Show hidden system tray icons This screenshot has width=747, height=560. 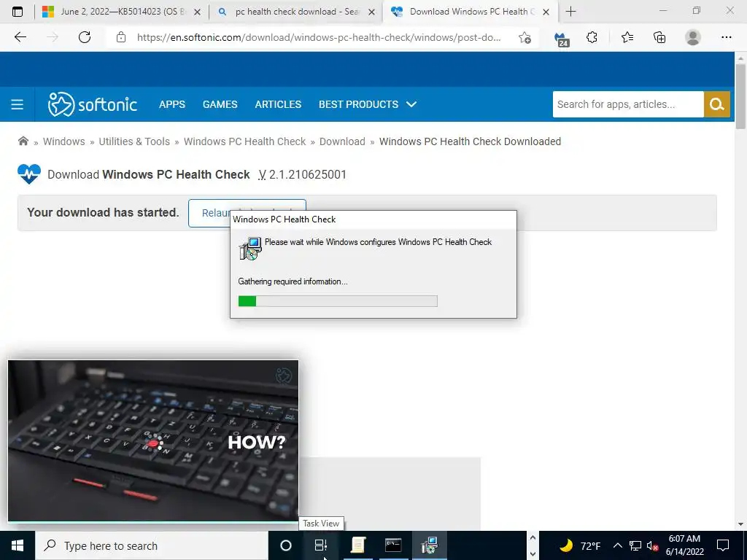tap(617, 545)
